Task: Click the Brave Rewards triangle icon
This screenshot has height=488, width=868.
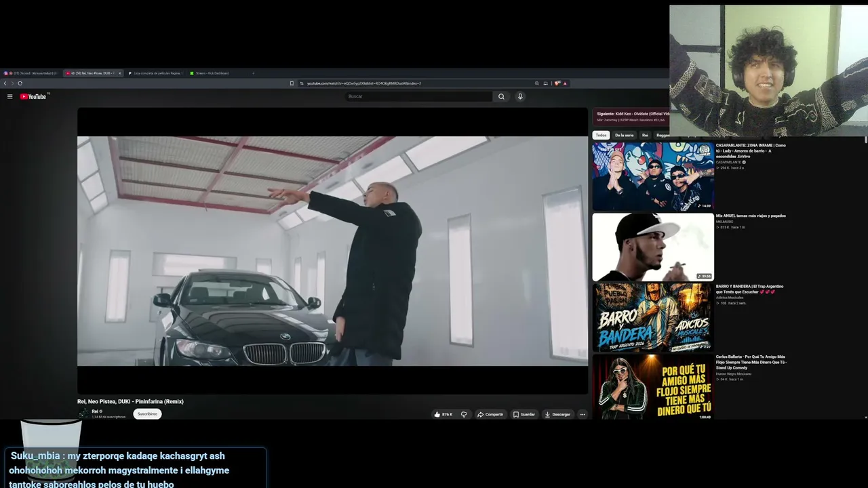Action: pyautogui.click(x=564, y=83)
